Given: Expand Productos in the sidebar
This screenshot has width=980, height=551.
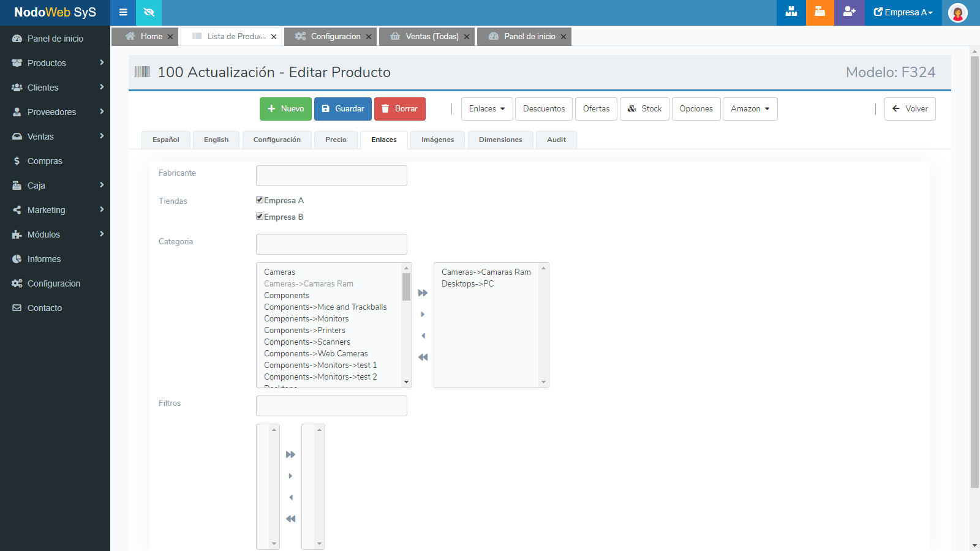Looking at the screenshot, I should click(x=55, y=63).
